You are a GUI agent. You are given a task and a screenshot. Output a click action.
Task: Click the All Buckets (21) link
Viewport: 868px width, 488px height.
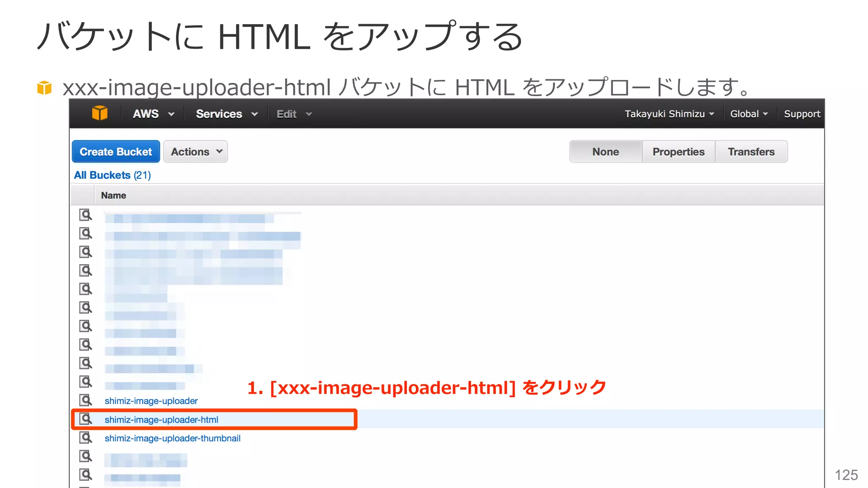coord(112,175)
